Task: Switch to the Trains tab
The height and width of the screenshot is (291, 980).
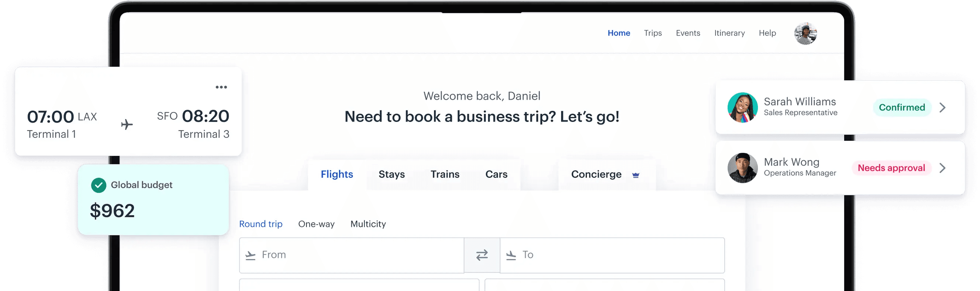Action: coord(445,174)
